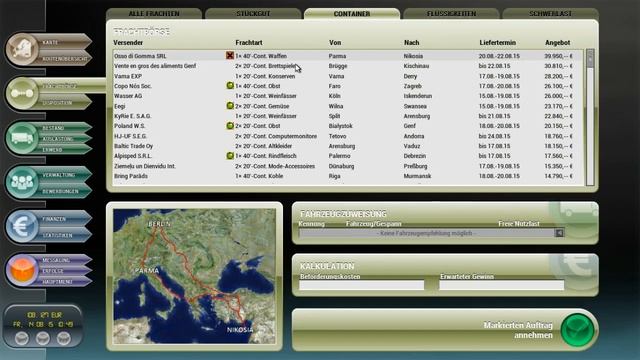This screenshot has height=360, width=640.
Task: Open Verwaltung in the staff menu
Action: [64, 175]
